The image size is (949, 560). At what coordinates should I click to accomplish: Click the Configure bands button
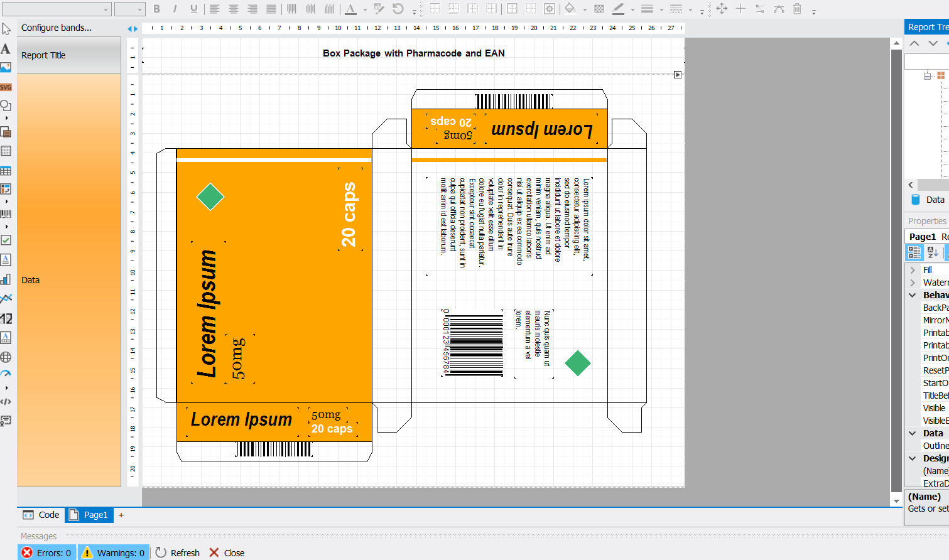(57, 28)
